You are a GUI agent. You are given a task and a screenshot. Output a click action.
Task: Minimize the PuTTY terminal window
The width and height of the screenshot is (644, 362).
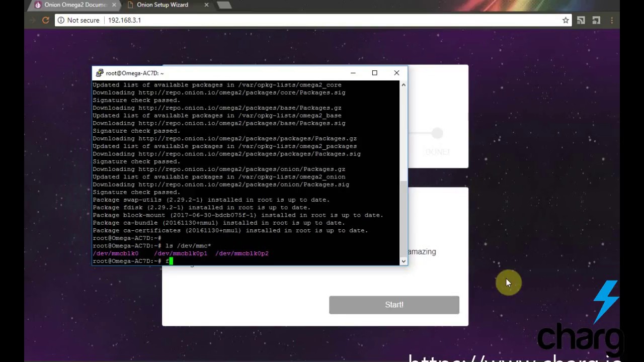353,73
